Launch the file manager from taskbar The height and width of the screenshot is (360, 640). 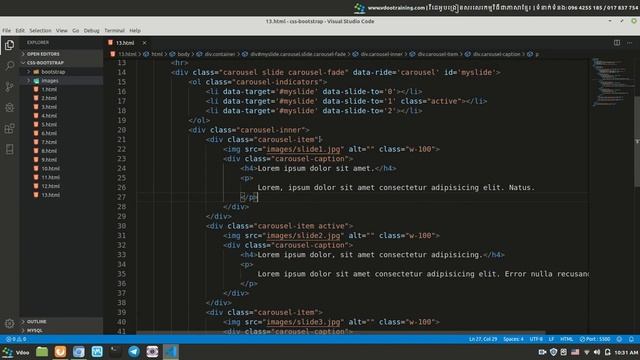click(42, 351)
